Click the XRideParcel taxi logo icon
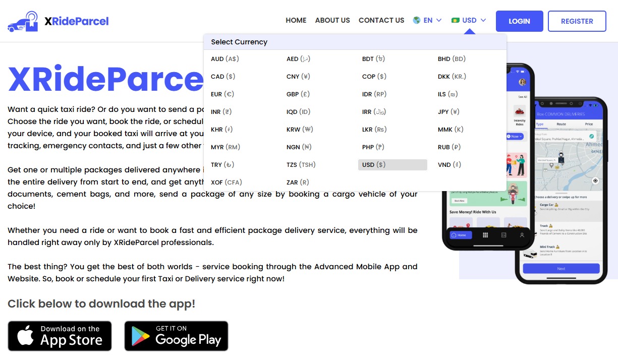The image size is (618, 364). [x=23, y=21]
